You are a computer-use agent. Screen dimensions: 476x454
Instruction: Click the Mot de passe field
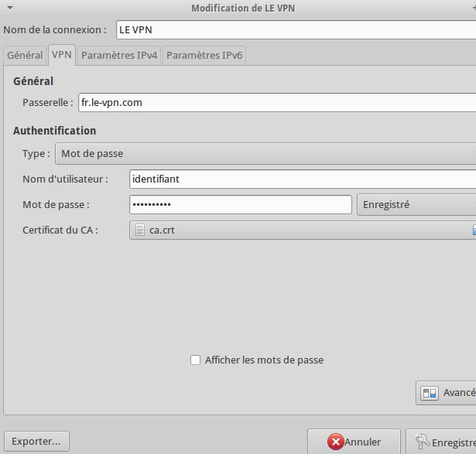click(x=241, y=205)
